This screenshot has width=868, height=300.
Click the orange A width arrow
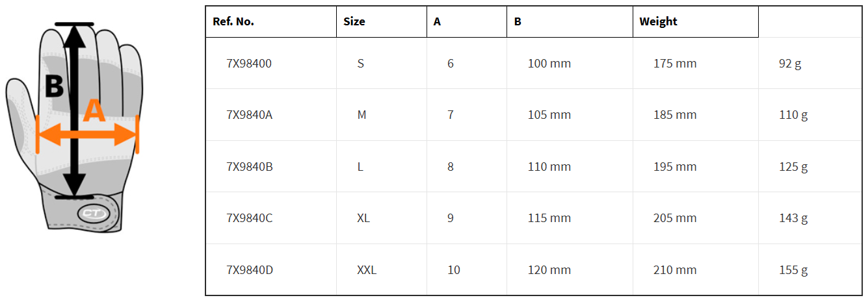tap(87, 136)
